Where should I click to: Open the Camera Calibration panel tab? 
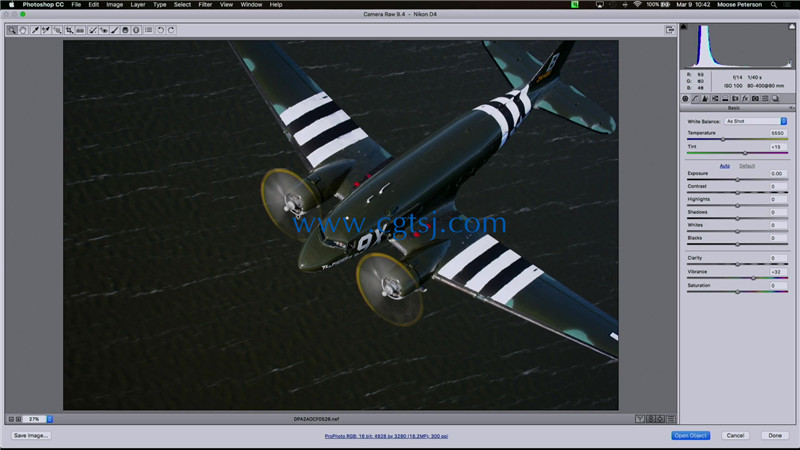tap(755, 98)
